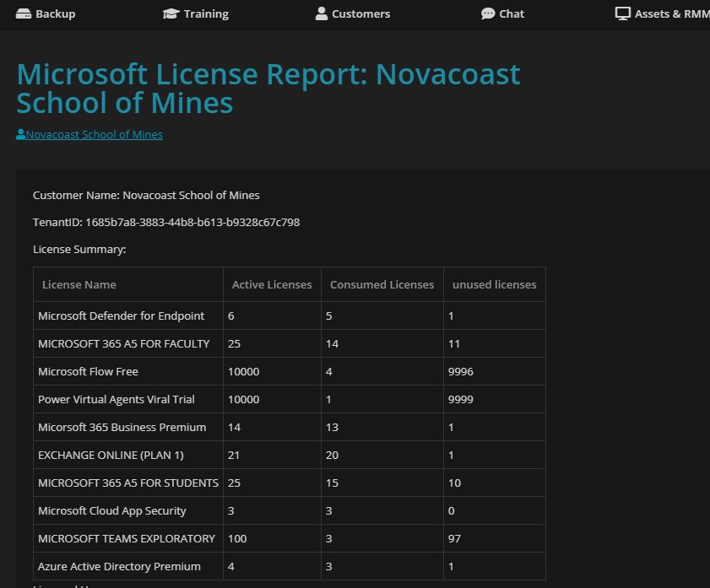Click the TenantID value text
This screenshot has width=710, height=588.
[192, 223]
